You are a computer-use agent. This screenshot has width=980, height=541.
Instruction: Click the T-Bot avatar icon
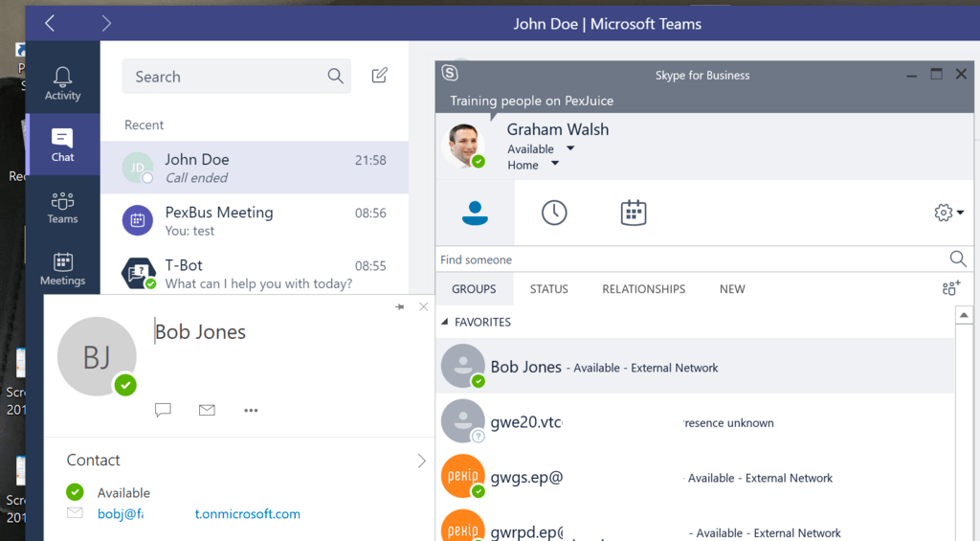[x=138, y=273]
